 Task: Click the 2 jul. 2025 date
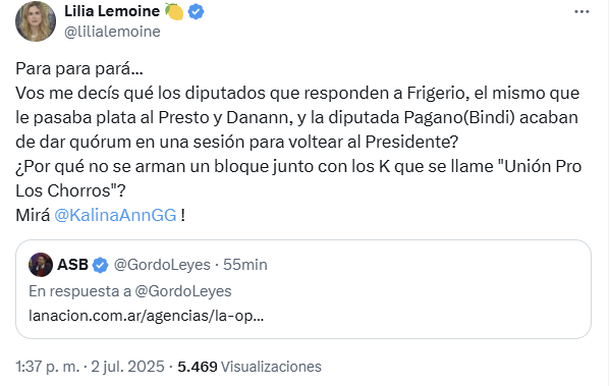(x=128, y=367)
